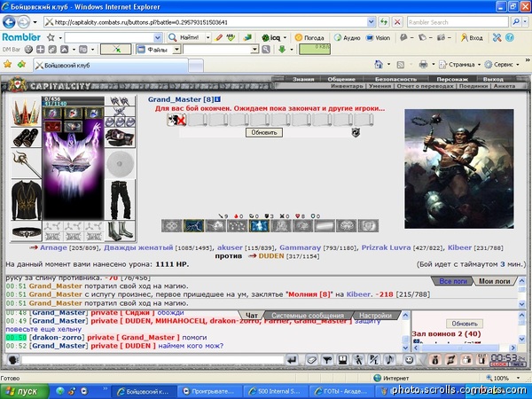Click the Gammaray teammate name
The height and width of the screenshot is (399, 532).
point(300,247)
